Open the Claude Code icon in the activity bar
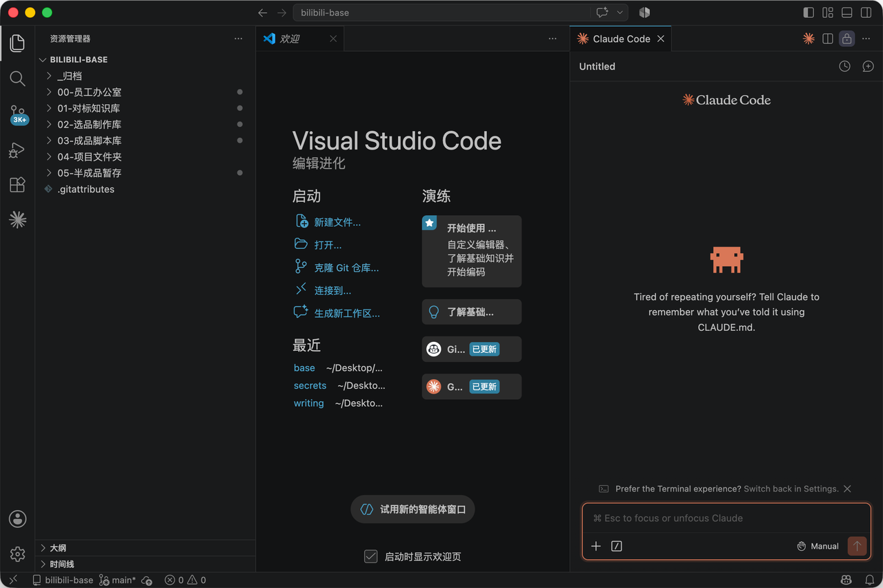This screenshot has width=883, height=588. click(x=17, y=220)
